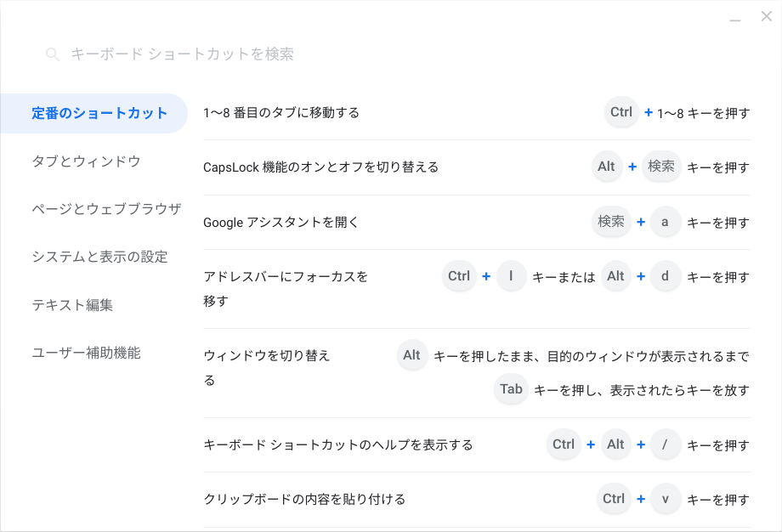Click the 'v' key in the paste row
Screen dimensions: 782x532
(x=666, y=499)
